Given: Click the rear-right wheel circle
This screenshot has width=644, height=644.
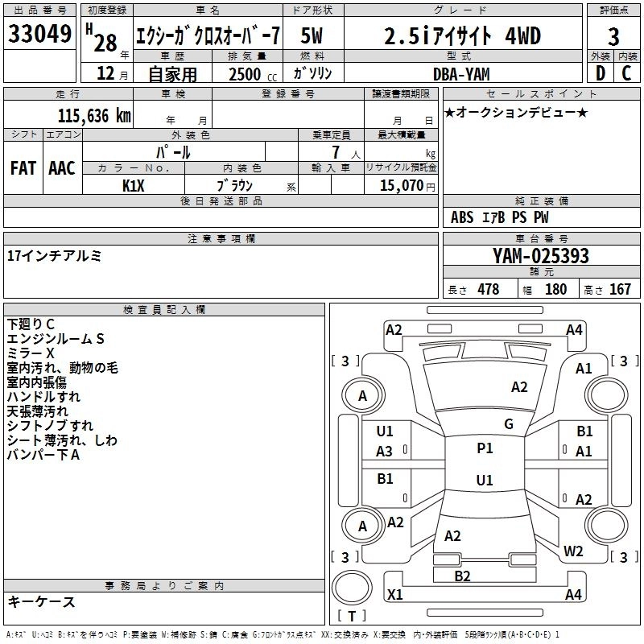Looking at the screenshot, I should [607, 526].
